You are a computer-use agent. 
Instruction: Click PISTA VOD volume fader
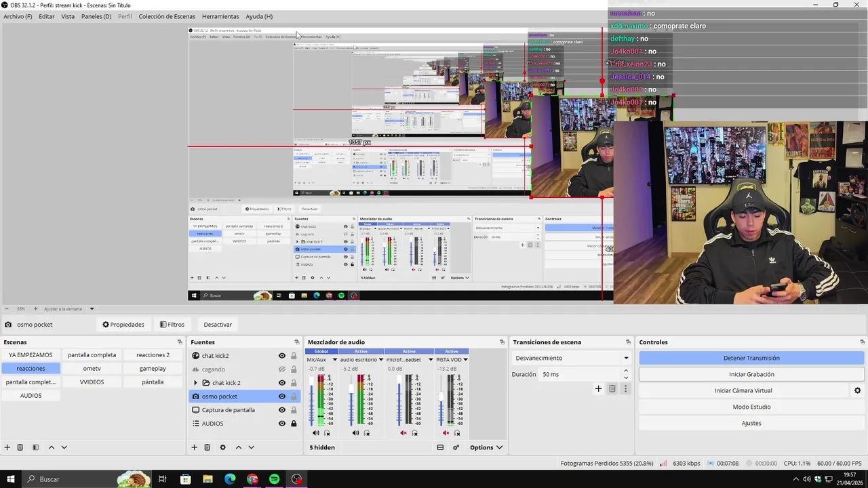[441, 400]
